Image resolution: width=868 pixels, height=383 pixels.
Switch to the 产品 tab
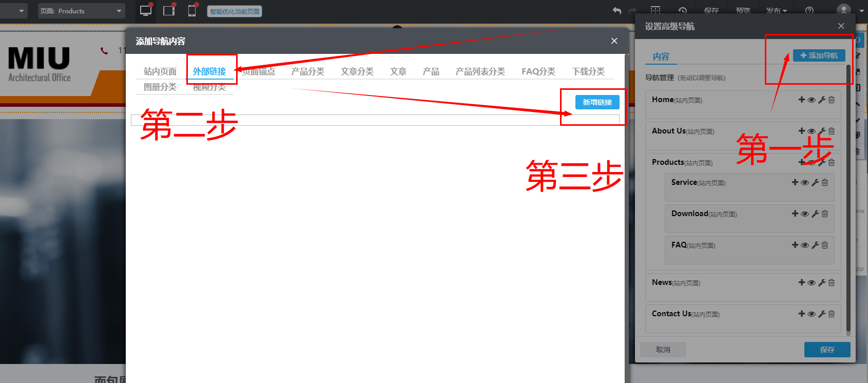click(x=431, y=71)
